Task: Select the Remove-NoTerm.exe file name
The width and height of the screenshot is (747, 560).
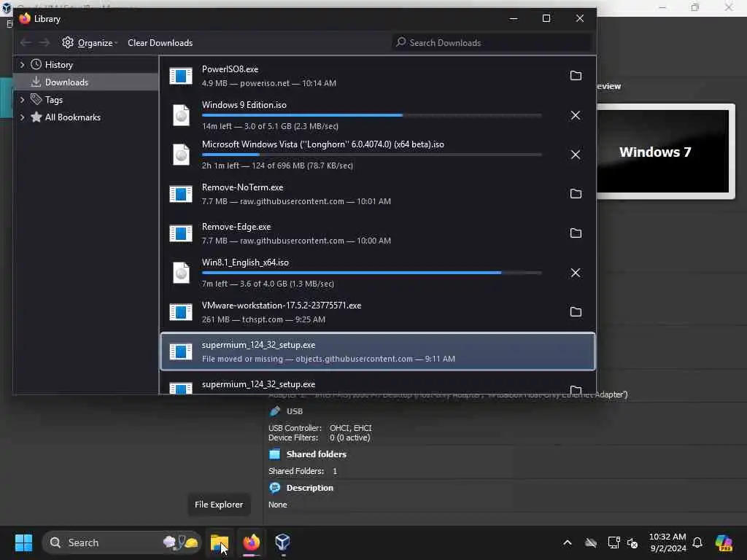Action: 242,187
